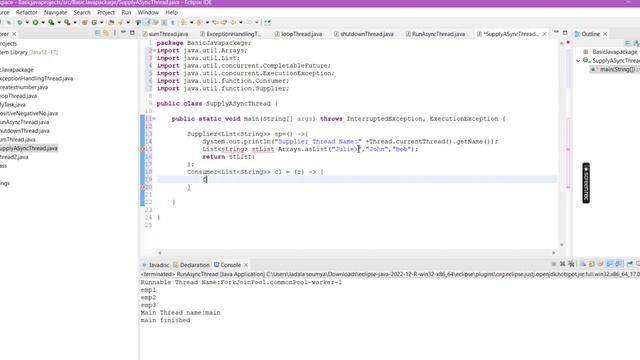The width and height of the screenshot is (640, 360).
Task: Maximize the editor area
Action: click(x=565, y=32)
